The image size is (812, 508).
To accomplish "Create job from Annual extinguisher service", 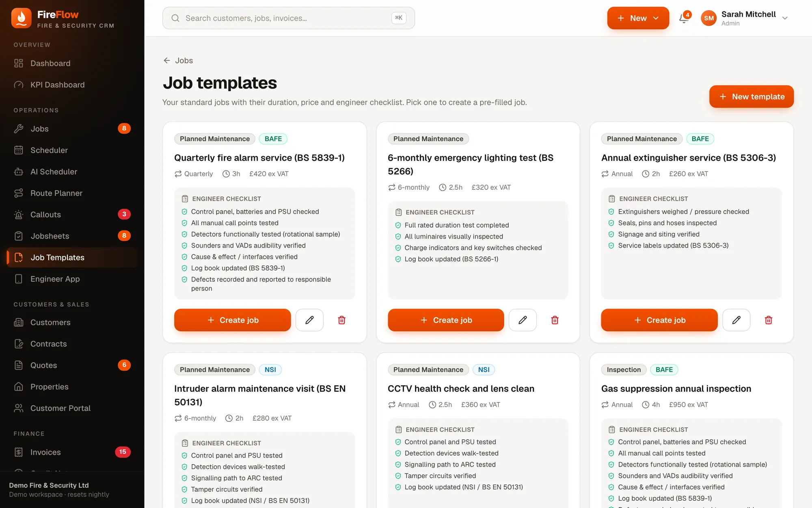I will (x=659, y=320).
